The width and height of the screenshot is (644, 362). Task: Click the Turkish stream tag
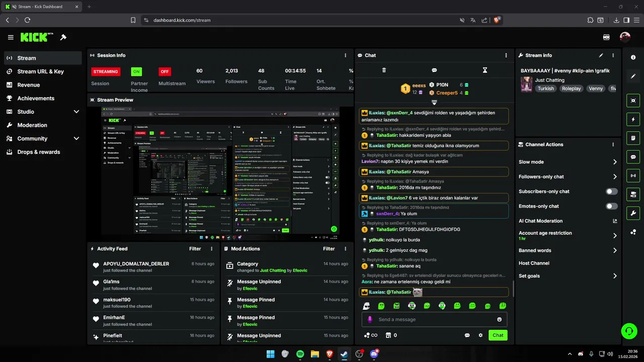tap(545, 88)
